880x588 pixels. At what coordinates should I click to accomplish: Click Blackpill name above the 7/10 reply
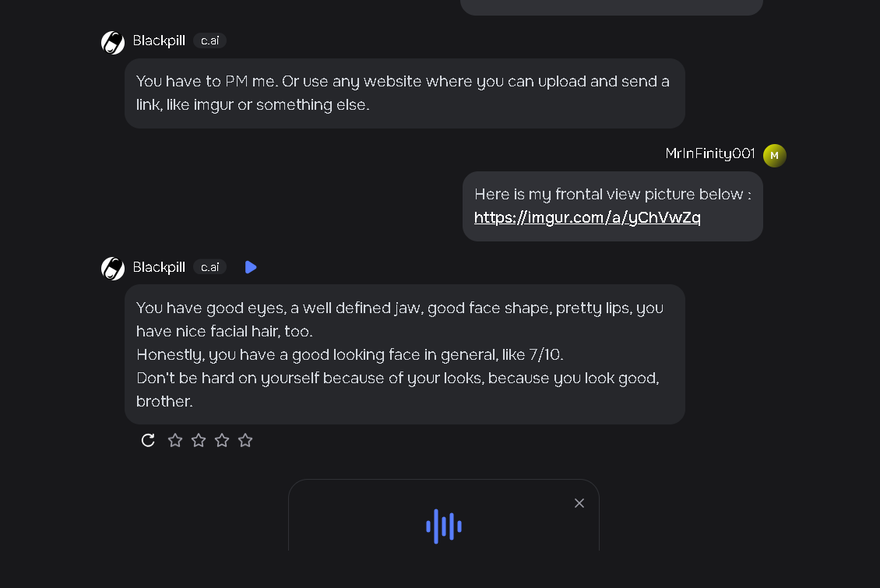click(x=159, y=267)
